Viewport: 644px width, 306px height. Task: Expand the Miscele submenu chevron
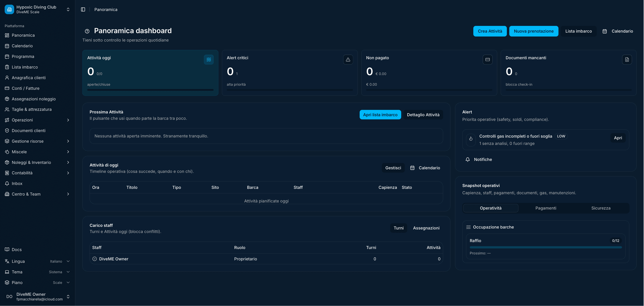click(68, 152)
